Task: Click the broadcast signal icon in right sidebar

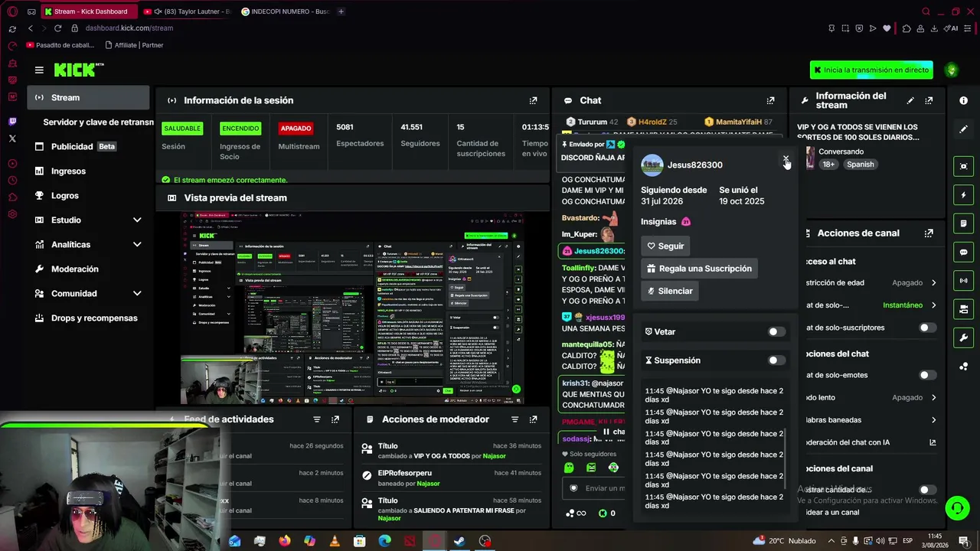Action: coord(964,281)
